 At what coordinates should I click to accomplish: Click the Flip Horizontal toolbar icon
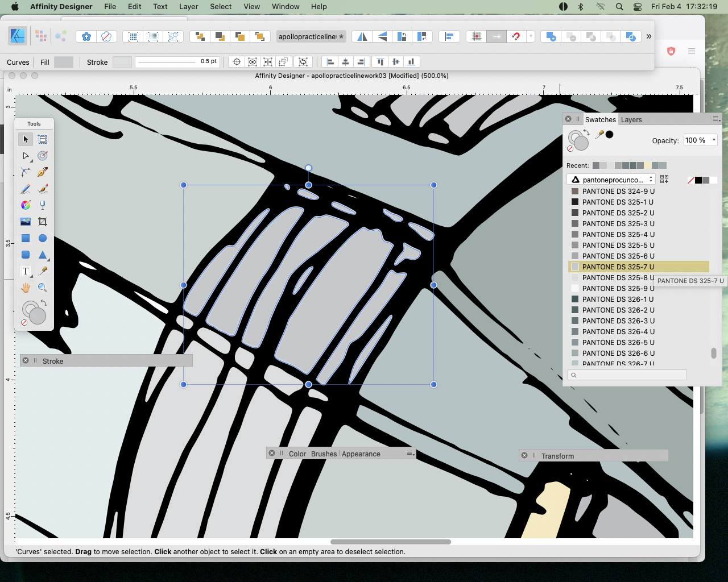[x=362, y=36]
